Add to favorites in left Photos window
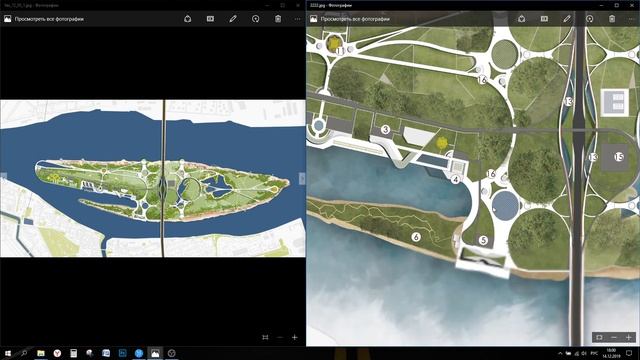 (187, 19)
